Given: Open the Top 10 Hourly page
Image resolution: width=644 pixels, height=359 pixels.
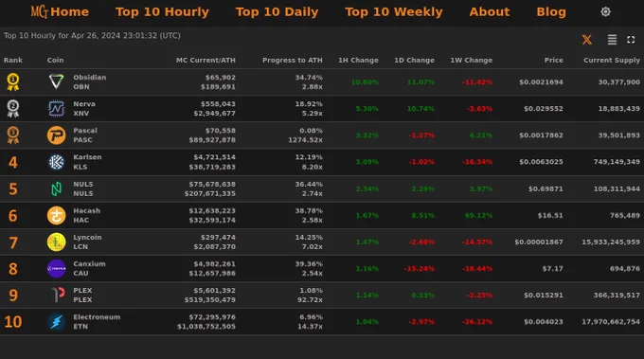Looking at the screenshot, I should tap(162, 12).
